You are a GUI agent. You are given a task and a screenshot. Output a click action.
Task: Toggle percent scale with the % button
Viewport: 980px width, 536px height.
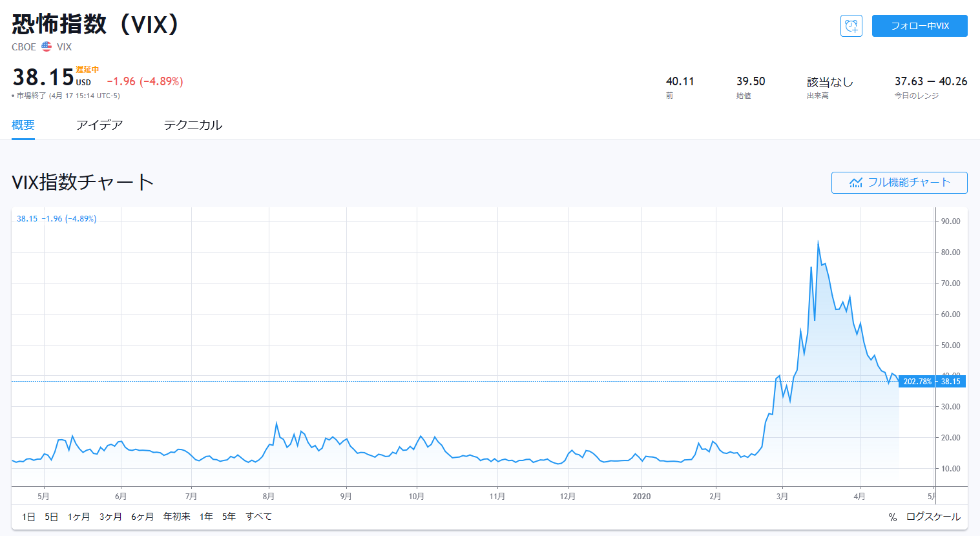coord(892,517)
